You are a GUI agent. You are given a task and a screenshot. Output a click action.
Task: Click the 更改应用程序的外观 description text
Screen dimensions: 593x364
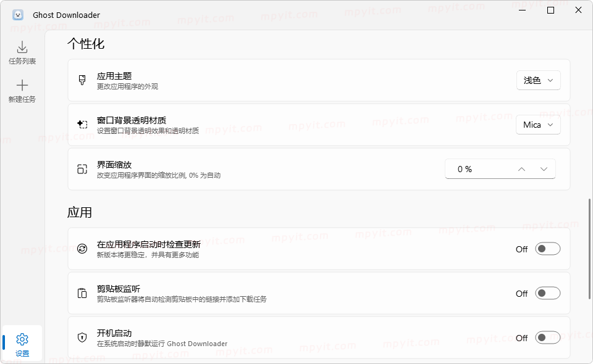pyautogui.click(x=127, y=86)
